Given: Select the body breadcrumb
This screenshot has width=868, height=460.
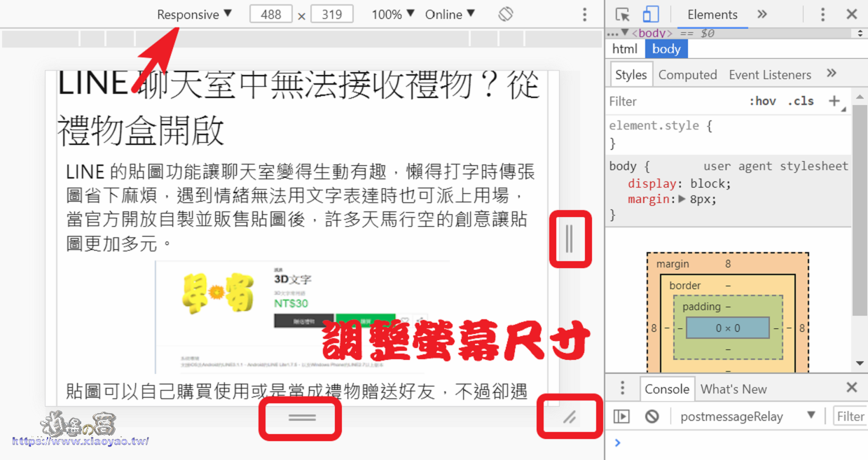Looking at the screenshot, I should [666, 48].
